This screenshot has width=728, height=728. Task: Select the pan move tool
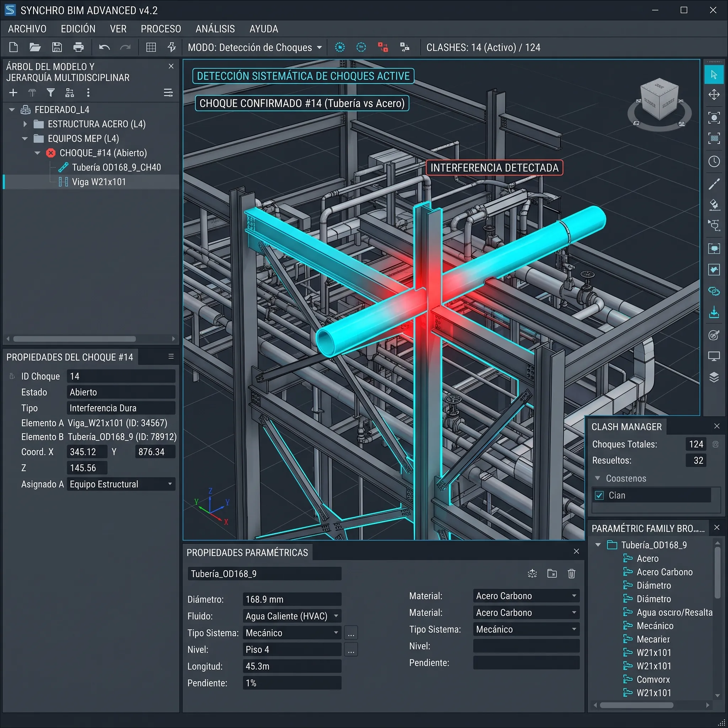coord(714,95)
